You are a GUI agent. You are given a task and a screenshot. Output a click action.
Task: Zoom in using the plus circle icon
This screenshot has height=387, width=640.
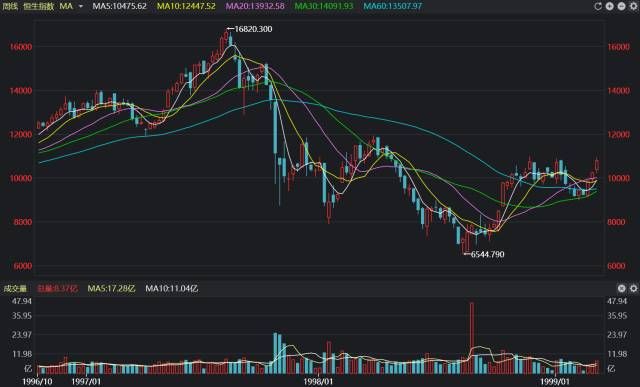pyautogui.click(x=610, y=6)
